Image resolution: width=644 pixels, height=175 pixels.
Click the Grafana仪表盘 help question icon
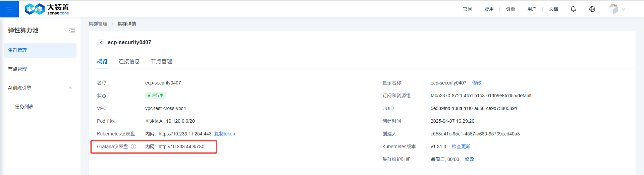tap(133, 147)
